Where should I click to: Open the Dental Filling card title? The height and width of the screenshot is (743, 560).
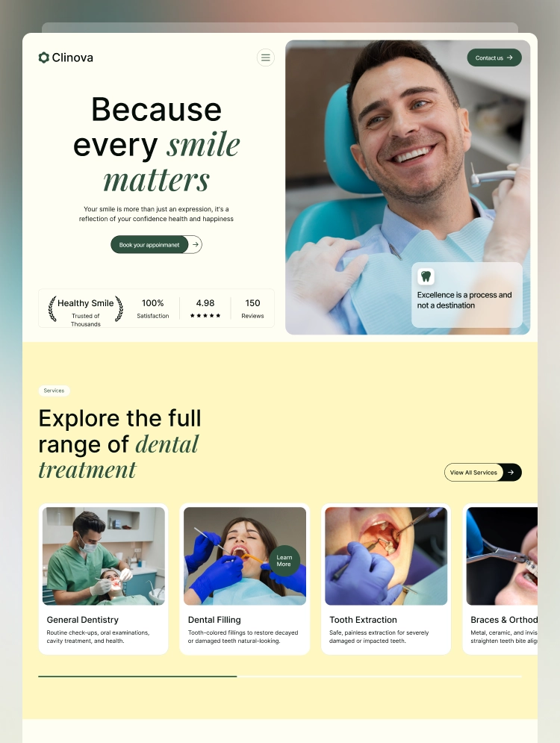tap(214, 620)
